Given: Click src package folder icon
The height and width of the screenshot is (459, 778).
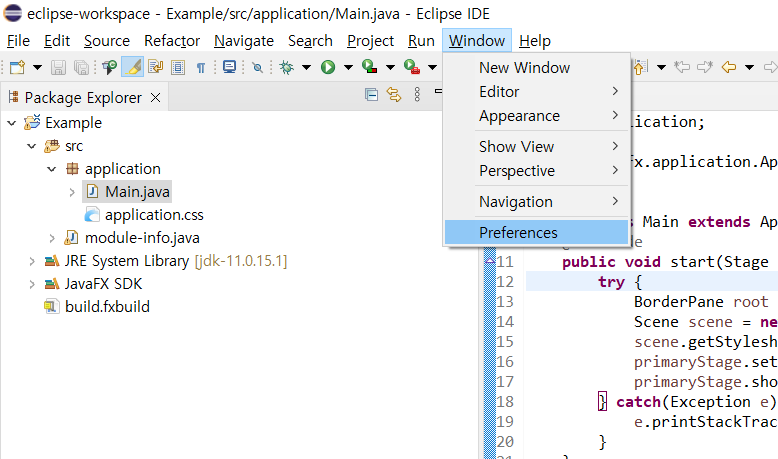Looking at the screenshot, I should 52,146.
